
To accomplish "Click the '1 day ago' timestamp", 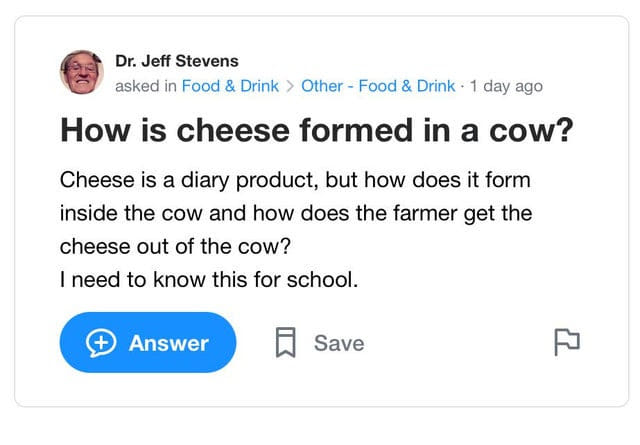I will point(506,86).
